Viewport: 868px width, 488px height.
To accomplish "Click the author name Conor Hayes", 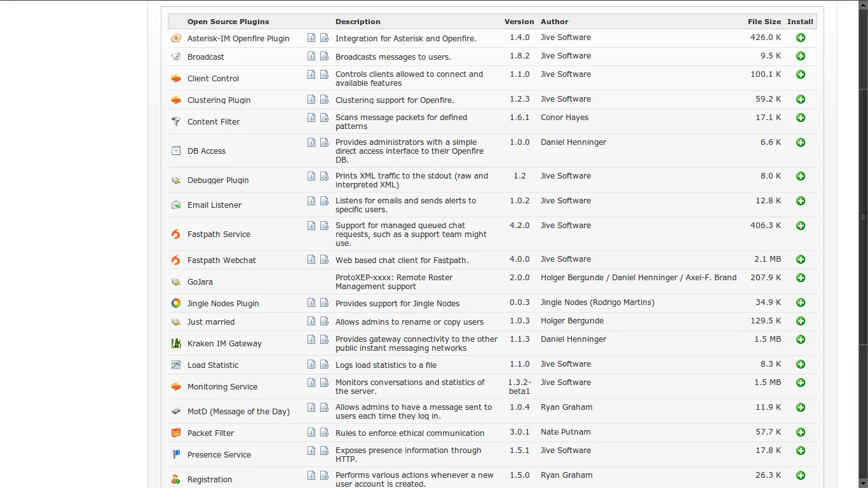I will pyautogui.click(x=564, y=118).
